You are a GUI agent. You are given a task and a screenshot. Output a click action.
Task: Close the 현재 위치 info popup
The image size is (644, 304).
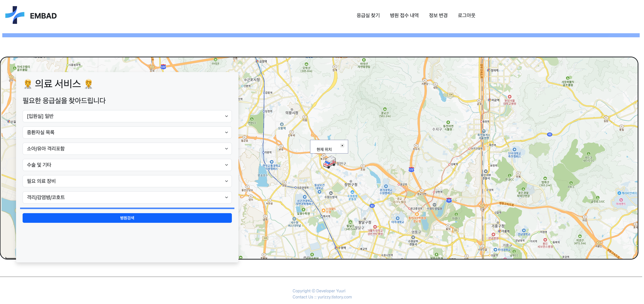(x=342, y=145)
